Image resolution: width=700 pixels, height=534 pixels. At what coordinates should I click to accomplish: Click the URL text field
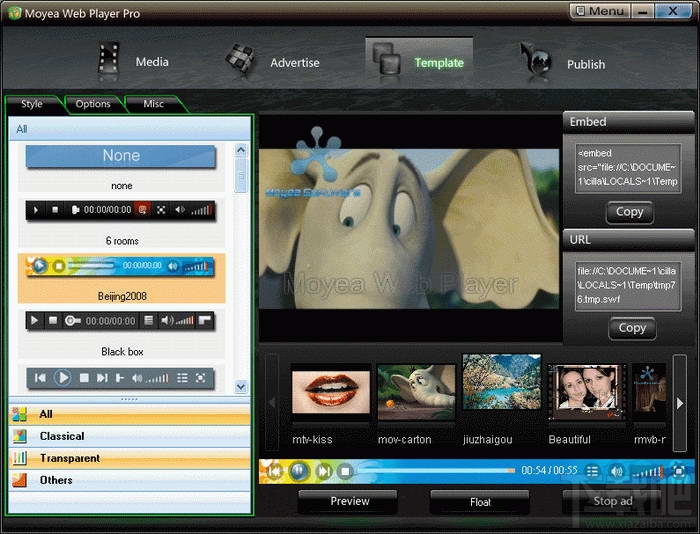click(x=628, y=286)
